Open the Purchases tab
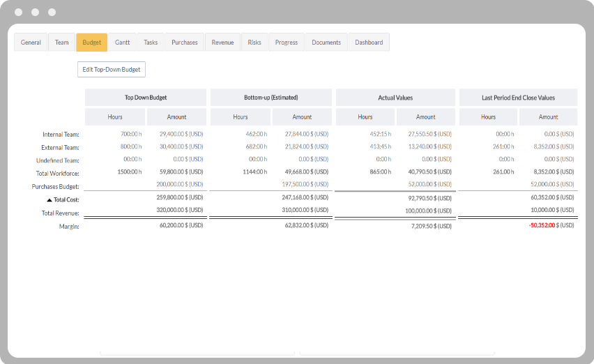The image size is (594, 364). (185, 43)
